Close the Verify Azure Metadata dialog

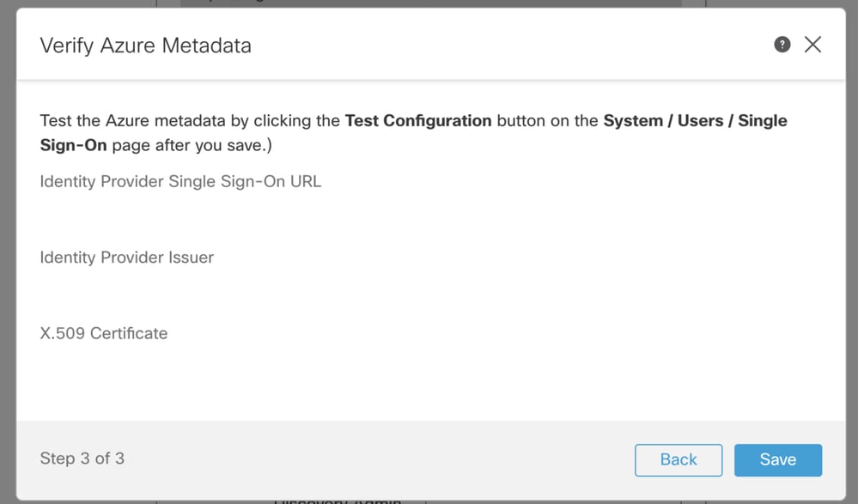click(812, 45)
